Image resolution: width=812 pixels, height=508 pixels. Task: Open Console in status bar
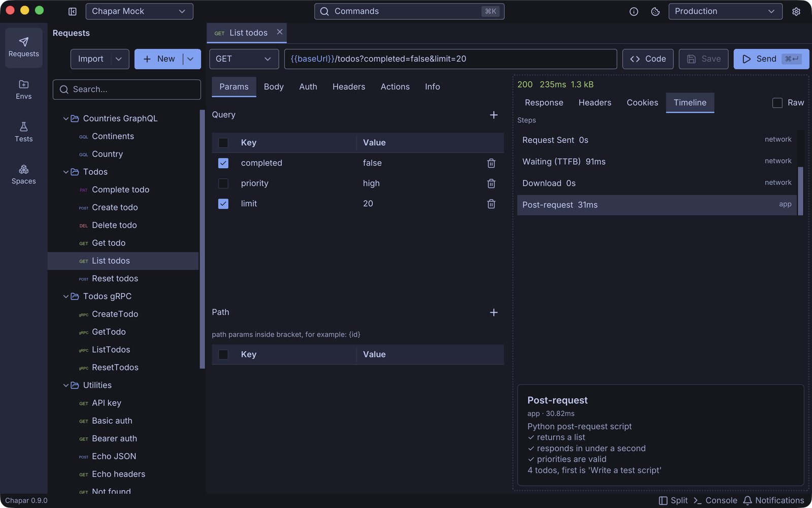point(715,500)
